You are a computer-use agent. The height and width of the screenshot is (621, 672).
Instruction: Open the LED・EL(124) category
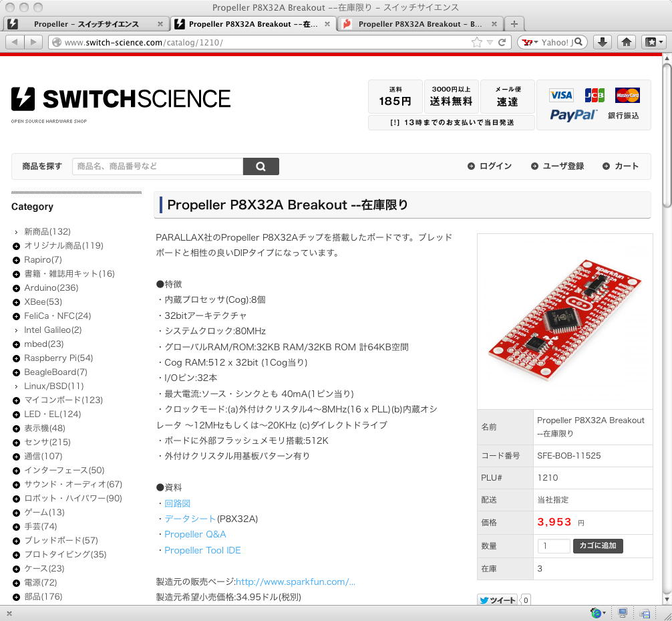[52, 414]
